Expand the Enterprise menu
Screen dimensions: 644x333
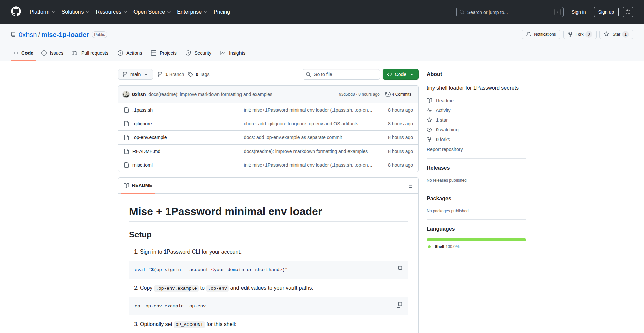point(192,12)
